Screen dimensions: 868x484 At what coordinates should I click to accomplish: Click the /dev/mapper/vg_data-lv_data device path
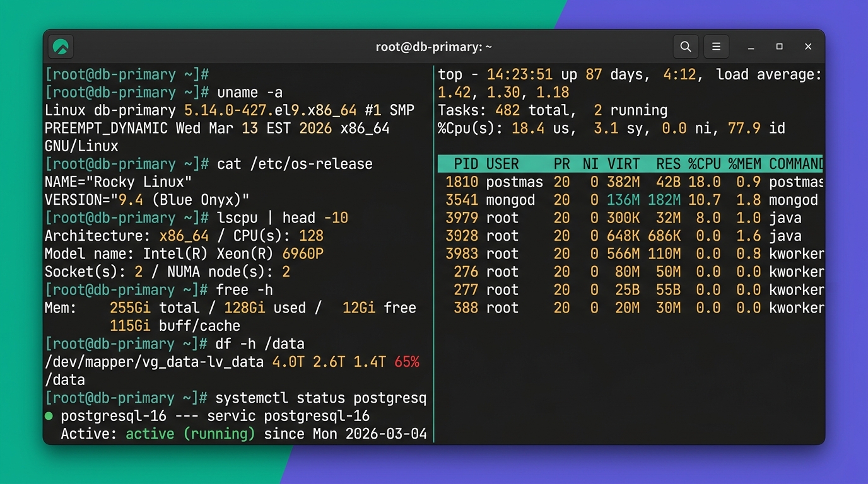coord(156,362)
